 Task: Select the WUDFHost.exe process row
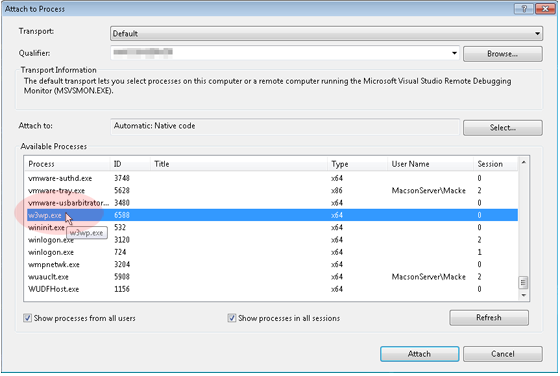[271, 289]
